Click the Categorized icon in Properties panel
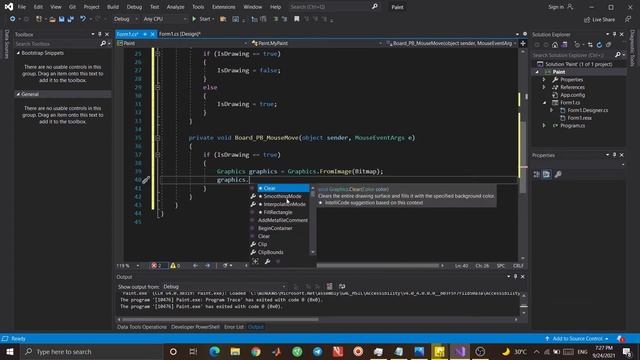 coord(536,174)
